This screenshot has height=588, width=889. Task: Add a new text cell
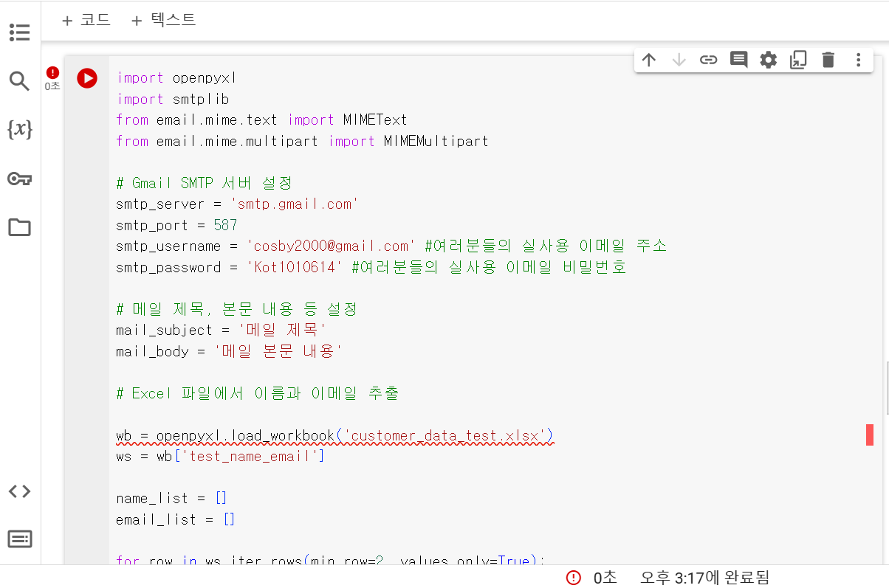point(163,21)
